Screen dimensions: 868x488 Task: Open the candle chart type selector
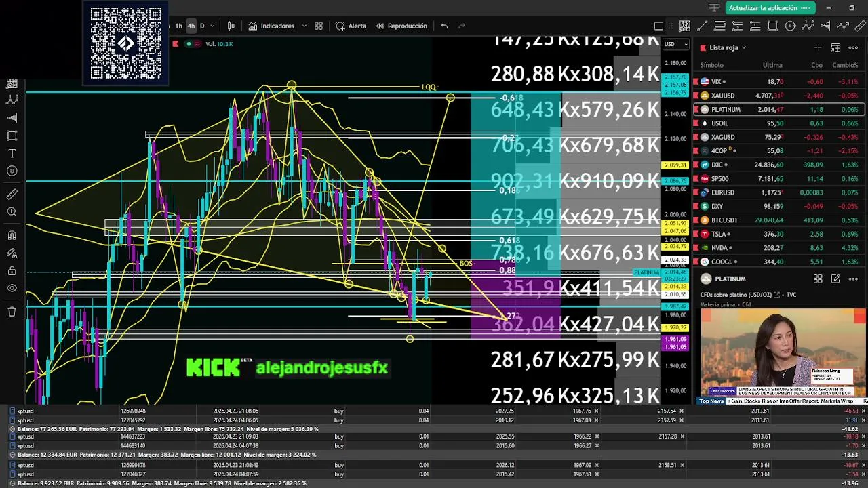[x=231, y=26]
